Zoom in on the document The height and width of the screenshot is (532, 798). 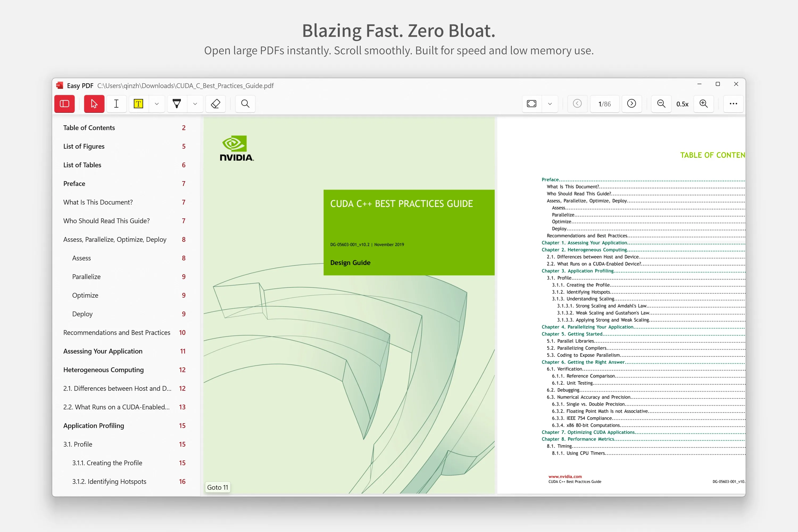tap(704, 104)
